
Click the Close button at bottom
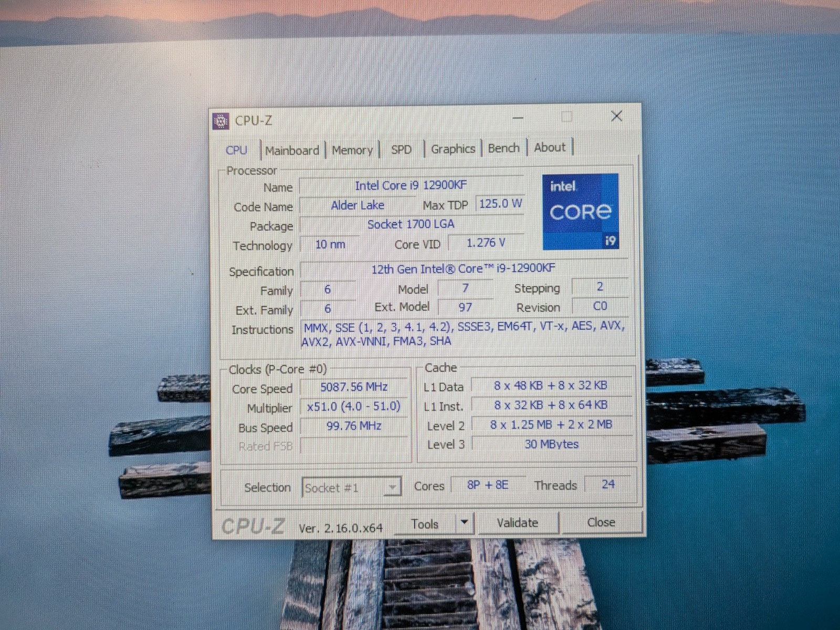[x=601, y=522]
